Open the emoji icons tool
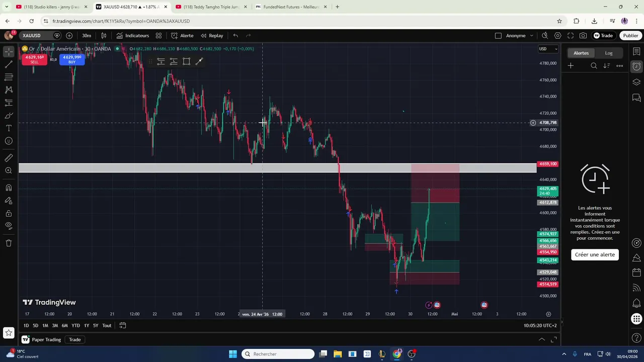This screenshot has width=644, height=362. (x=9, y=141)
